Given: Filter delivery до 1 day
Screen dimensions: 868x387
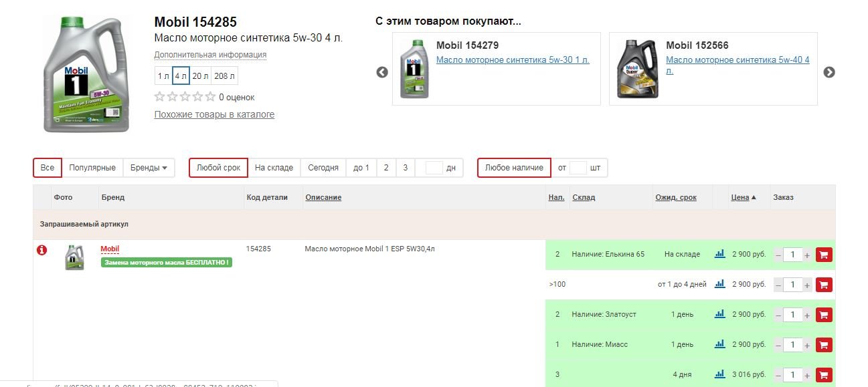Looking at the screenshot, I should (361, 168).
